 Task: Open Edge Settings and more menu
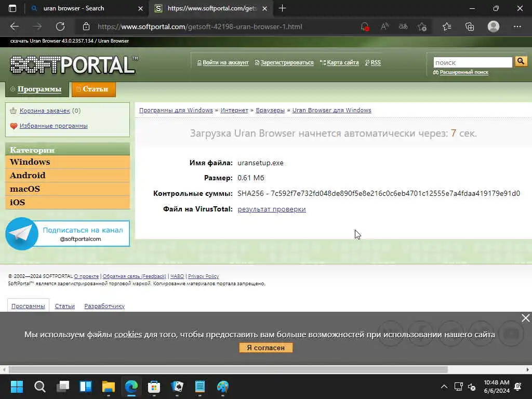coord(517,26)
